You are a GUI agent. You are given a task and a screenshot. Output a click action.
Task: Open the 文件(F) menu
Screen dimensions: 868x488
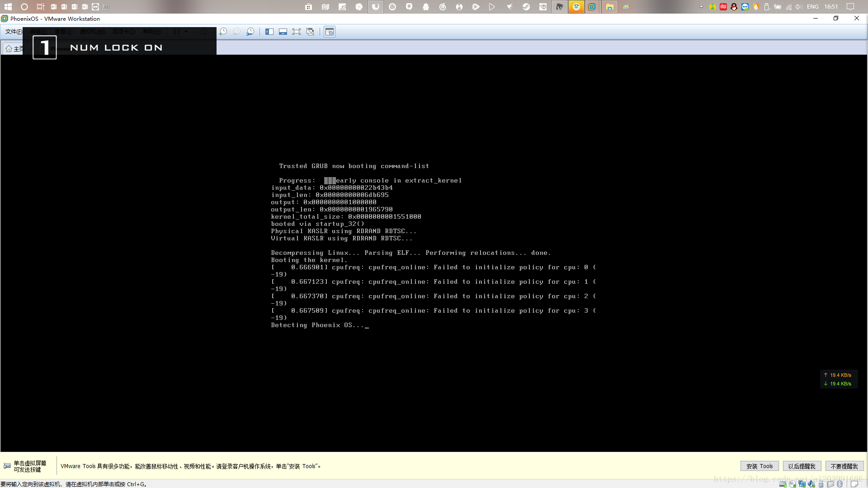coord(14,32)
